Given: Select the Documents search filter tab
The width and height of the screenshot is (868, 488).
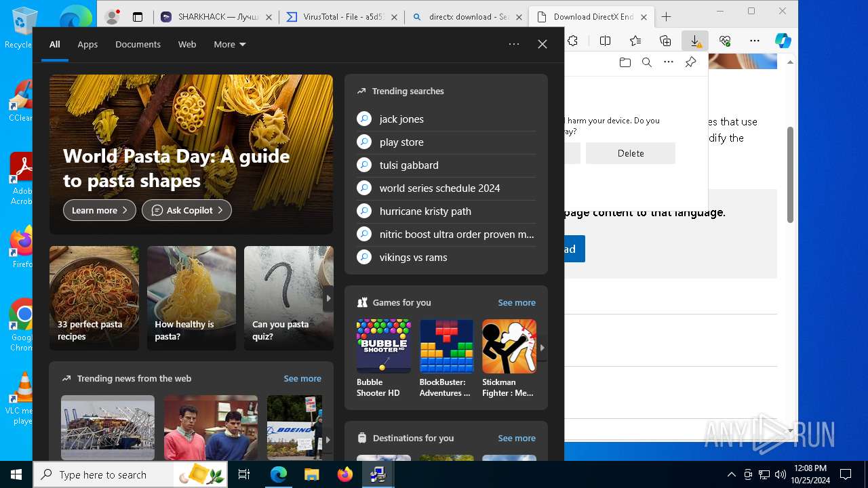Looking at the screenshot, I should 138,44.
